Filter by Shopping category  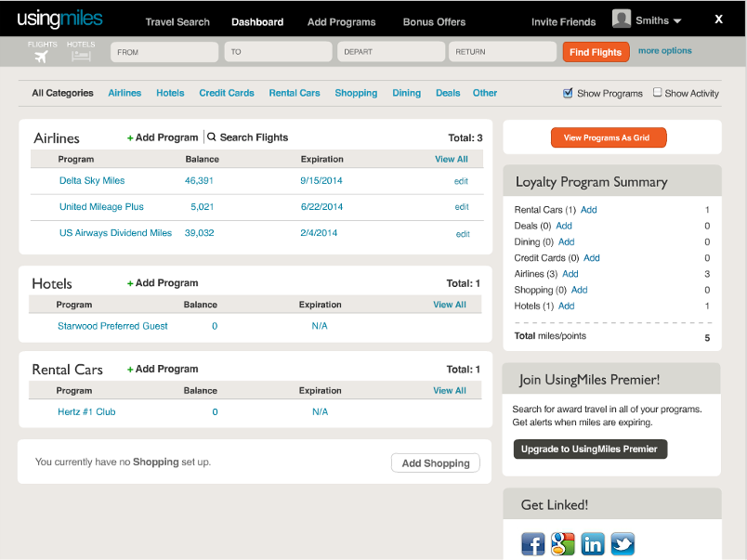[x=356, y=93]
